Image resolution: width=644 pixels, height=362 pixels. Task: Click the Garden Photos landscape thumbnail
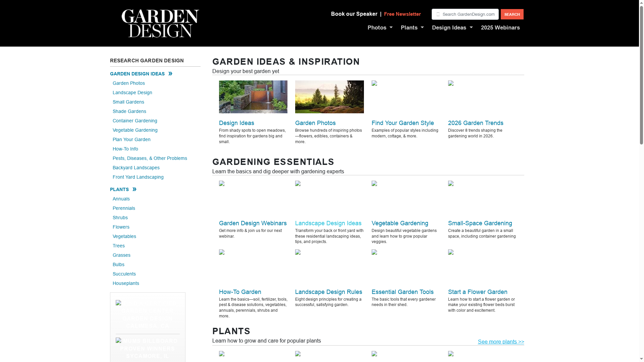tap(329, 97)
